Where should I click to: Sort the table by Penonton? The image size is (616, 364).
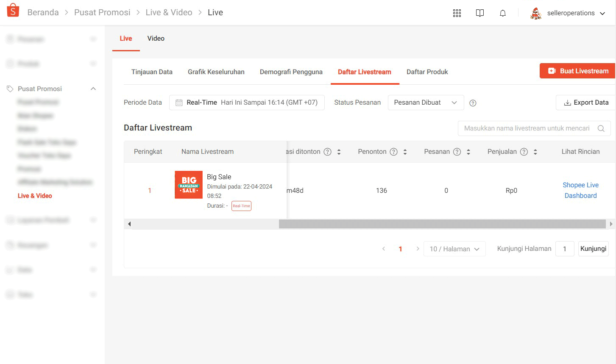coord(405,152)
